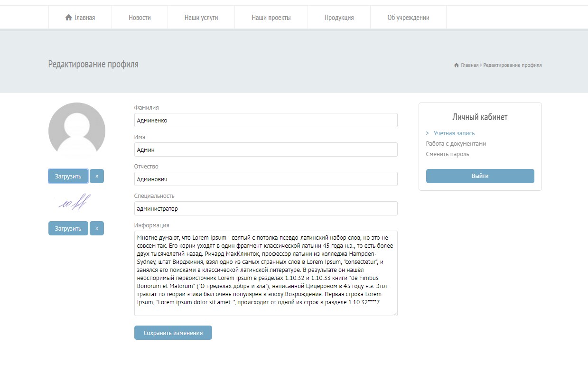Viewport: 588px width, 392px height.
Task: Focus the Специальность field containing администратор
Action: coord(266,208)
